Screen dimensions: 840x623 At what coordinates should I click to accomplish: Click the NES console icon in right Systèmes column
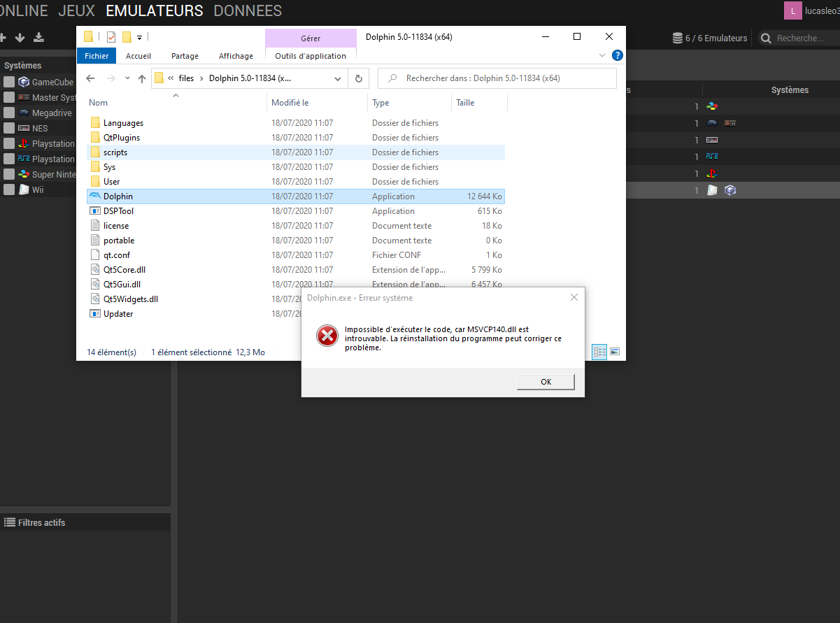(x=712, y=140)
